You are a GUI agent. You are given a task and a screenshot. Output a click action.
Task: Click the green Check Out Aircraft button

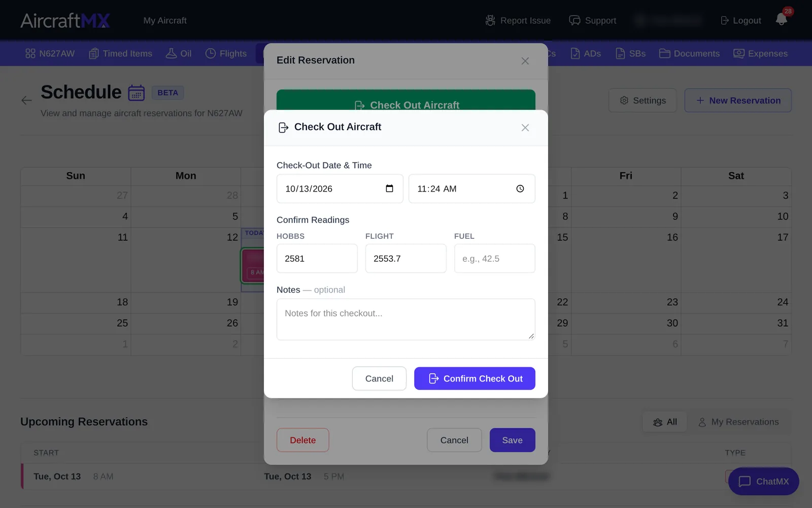[x=406, y=101]
